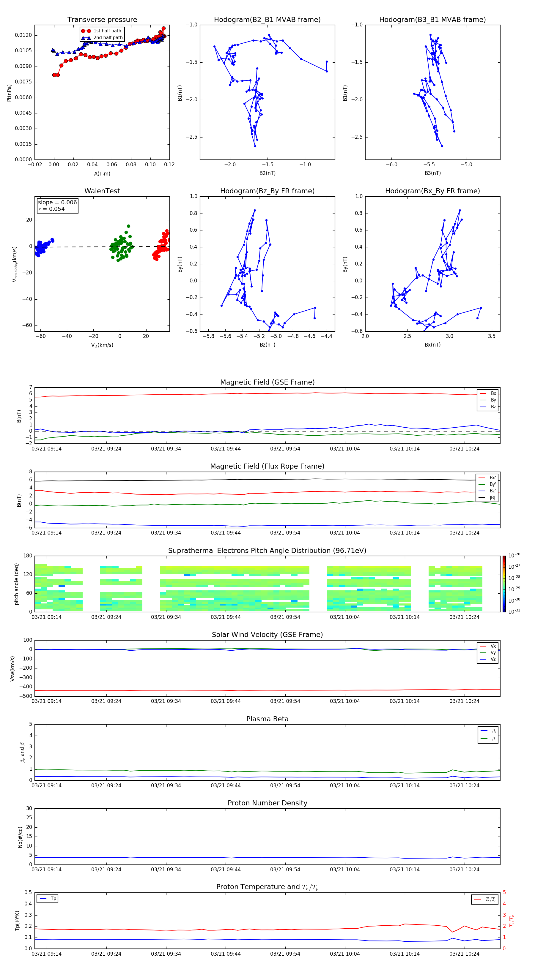Select 'Vy' in the solar wind legend

coord(488,653)
